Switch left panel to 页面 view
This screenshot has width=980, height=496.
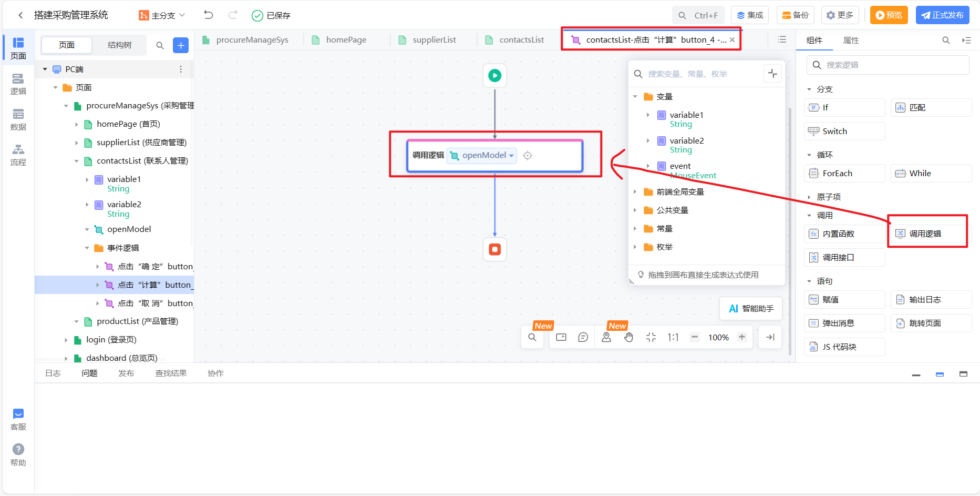pyautogui.click(x=67, y=45)
